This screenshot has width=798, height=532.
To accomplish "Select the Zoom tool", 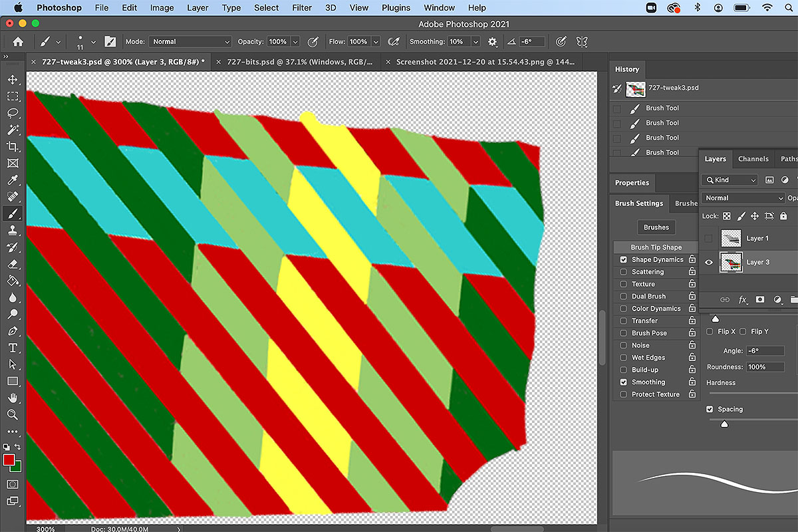I will [13, 414].
